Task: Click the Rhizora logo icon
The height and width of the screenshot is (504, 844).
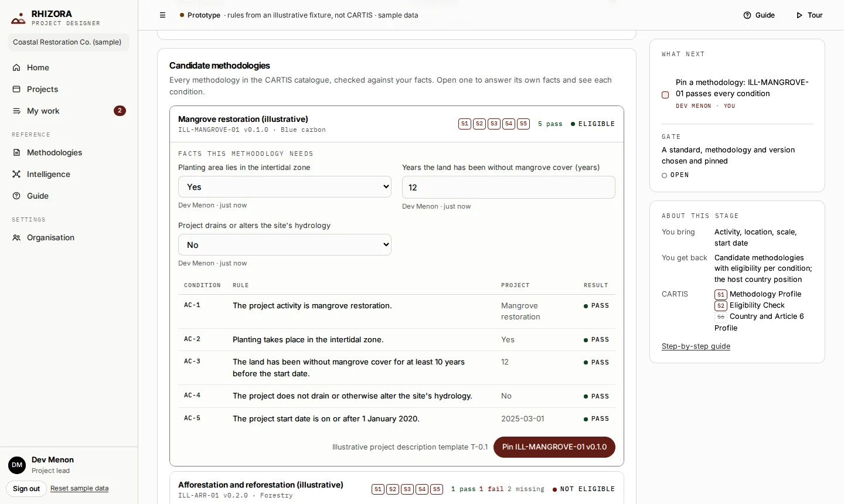Action: pyautogui.click(x=18, y=19)
